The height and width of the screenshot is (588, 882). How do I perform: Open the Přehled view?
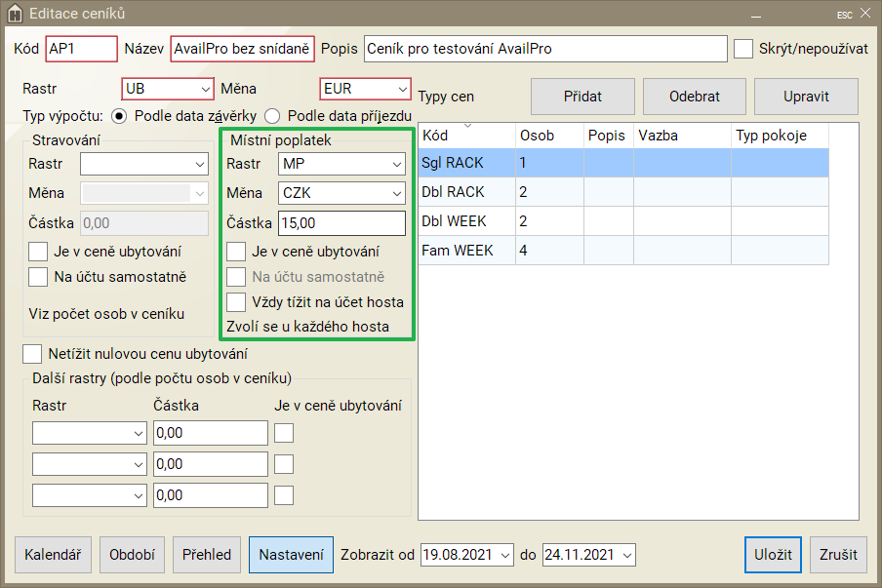[207, 555]
